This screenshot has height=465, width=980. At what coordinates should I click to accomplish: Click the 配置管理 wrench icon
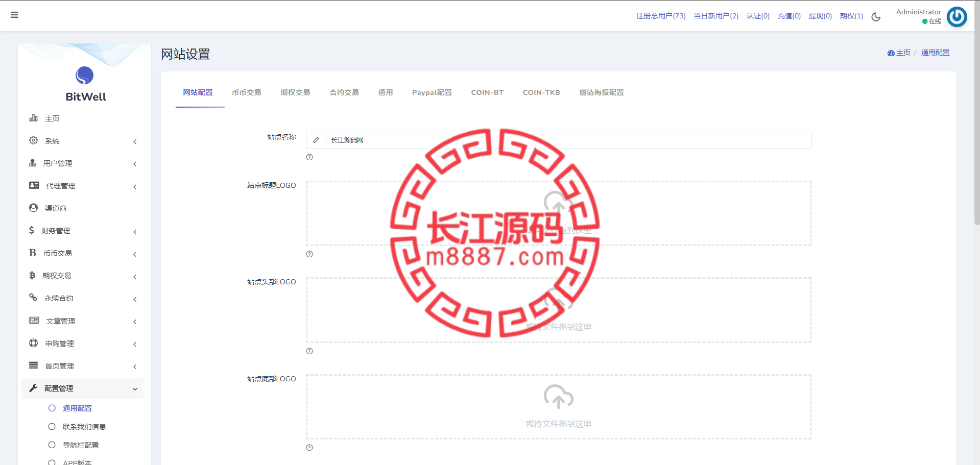click(33, 388)
